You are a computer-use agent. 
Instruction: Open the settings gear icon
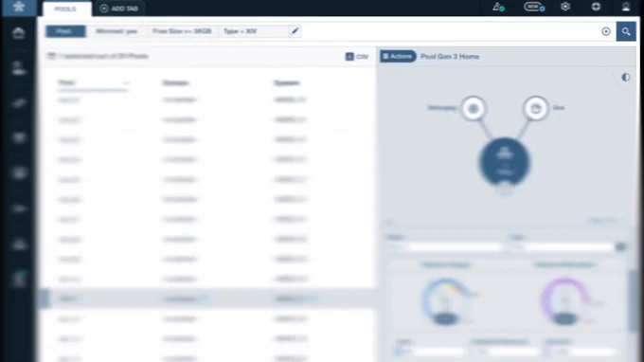pos(565,7)
